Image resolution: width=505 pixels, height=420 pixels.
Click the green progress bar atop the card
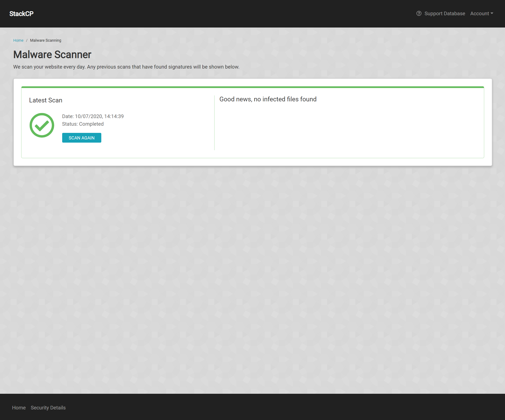[252, 87]
